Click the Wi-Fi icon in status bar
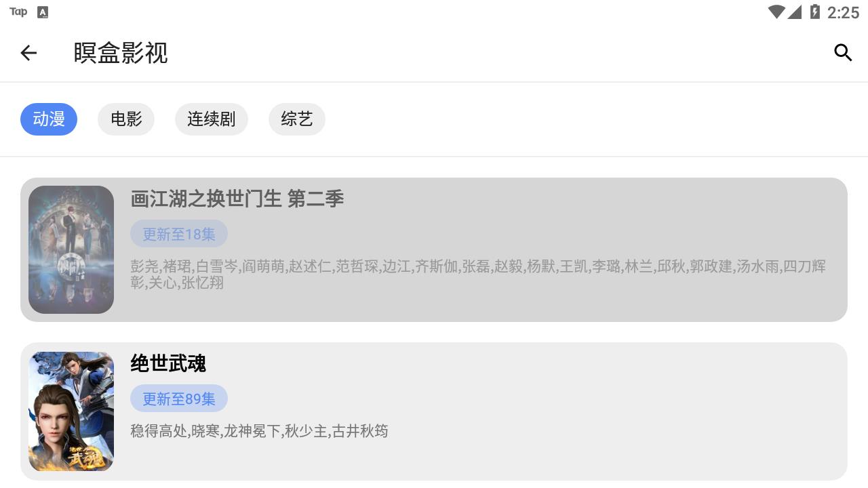 click(776, 12)
